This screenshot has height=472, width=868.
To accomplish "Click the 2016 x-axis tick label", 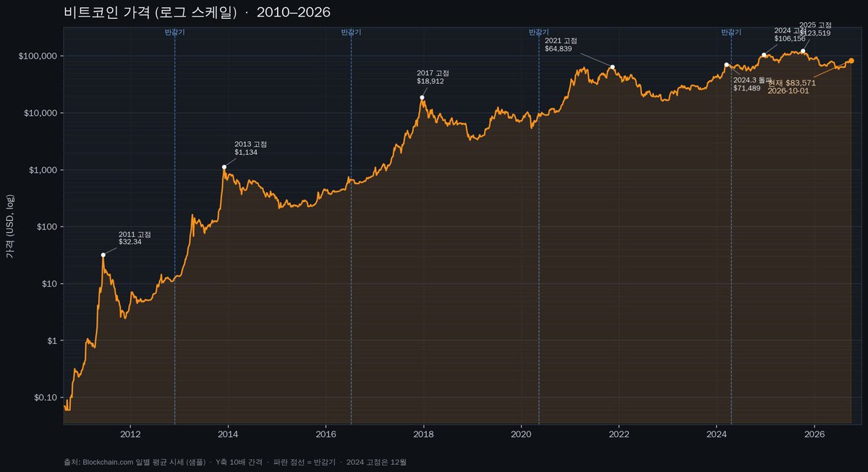I will click(325, 434).
